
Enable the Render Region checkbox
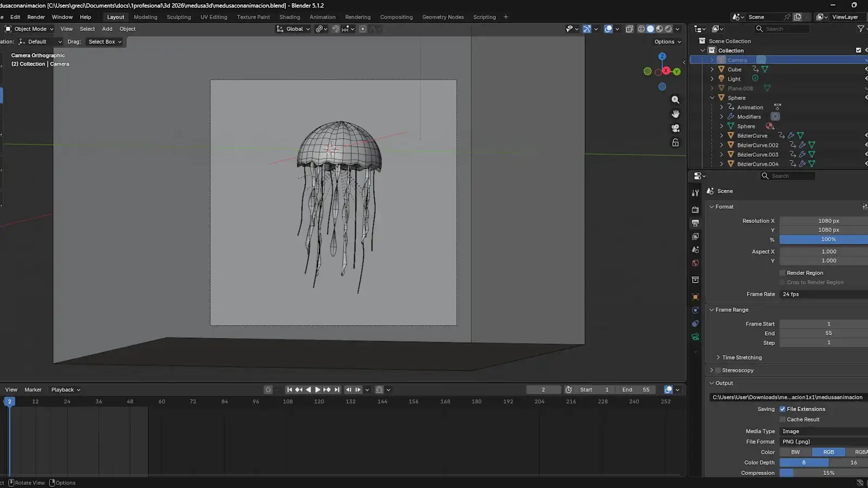click(782, 273)
